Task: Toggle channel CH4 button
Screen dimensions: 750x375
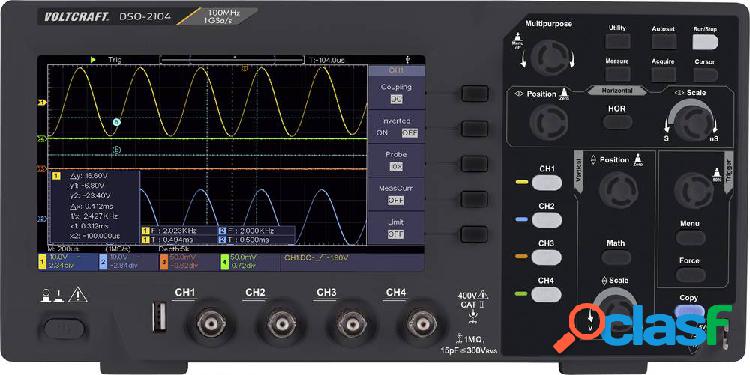Action: pyautogui.click(x=546, y=294)
